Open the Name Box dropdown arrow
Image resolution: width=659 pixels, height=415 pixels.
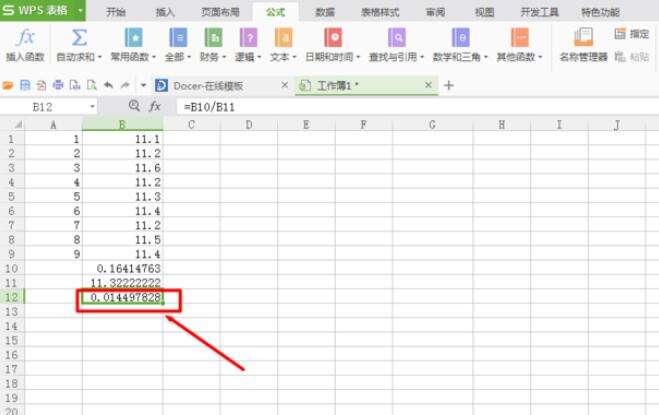[x=92, y=107]
